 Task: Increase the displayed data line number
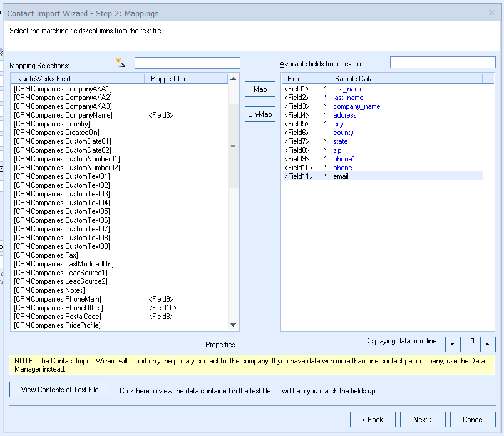[x=489, y=343]
